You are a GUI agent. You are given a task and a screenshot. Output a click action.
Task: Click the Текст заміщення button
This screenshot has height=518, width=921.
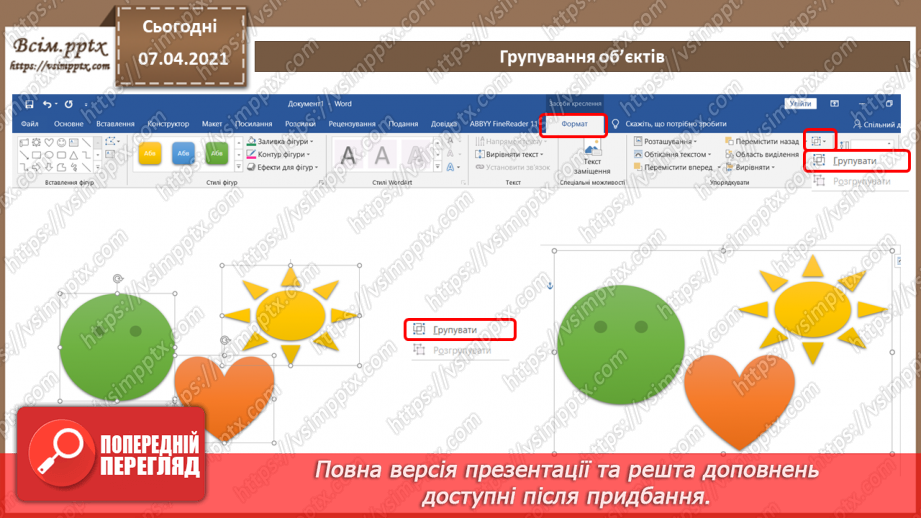click(x=592, y=157)
